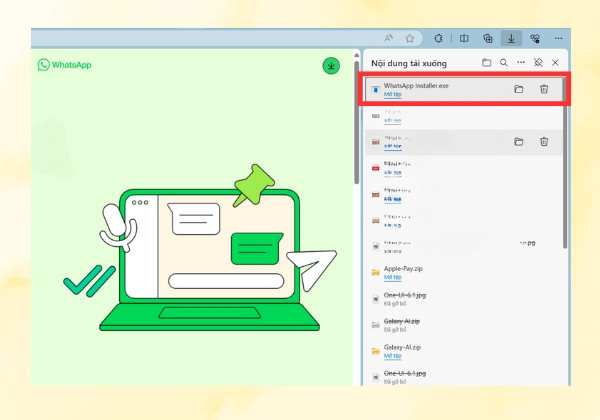The image size is (600, 420).
Task: Open downloads folder icon in panel header
Action: [486, 62]
